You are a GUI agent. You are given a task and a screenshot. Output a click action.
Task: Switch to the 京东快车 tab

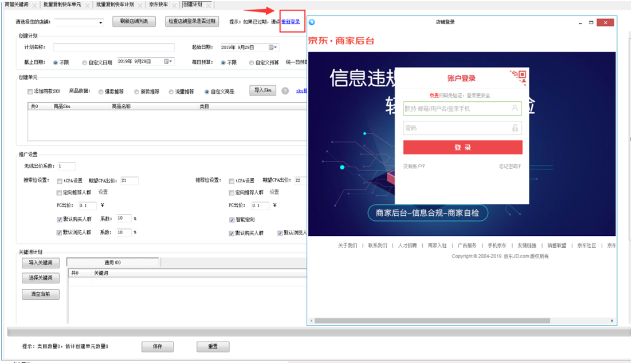(x=158, y=5)
